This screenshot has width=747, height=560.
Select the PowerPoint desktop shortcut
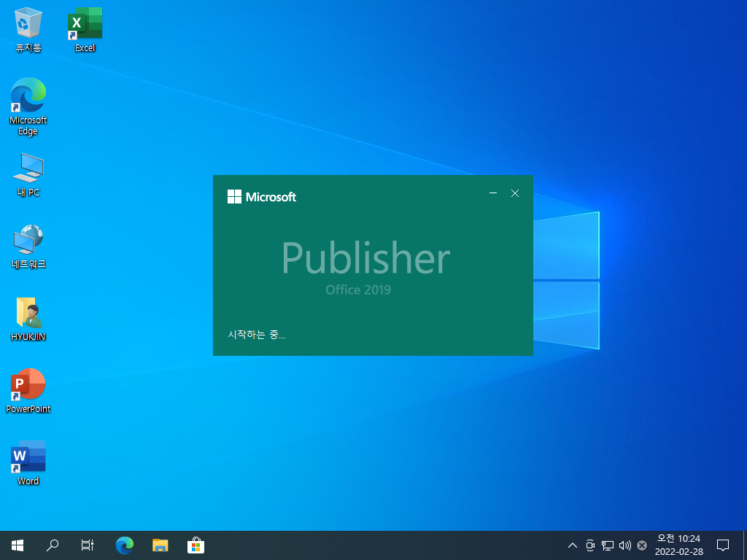[x=28, y=391]
